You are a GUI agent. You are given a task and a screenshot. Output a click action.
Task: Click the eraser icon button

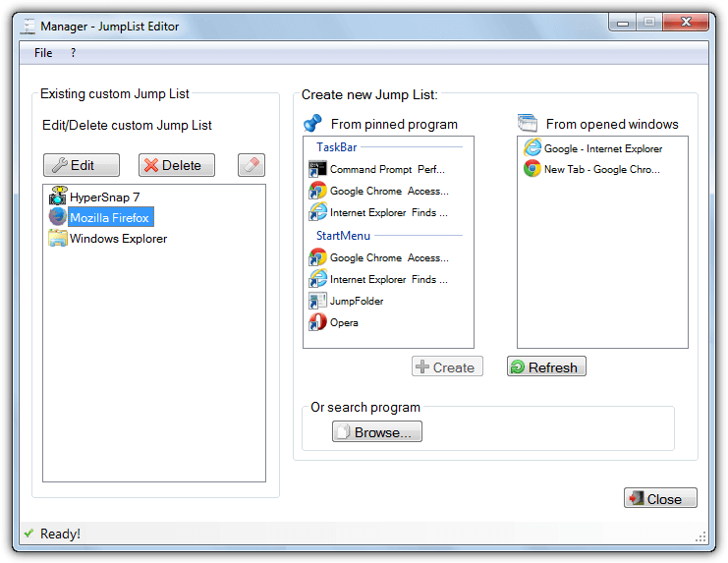click(252, 165)
